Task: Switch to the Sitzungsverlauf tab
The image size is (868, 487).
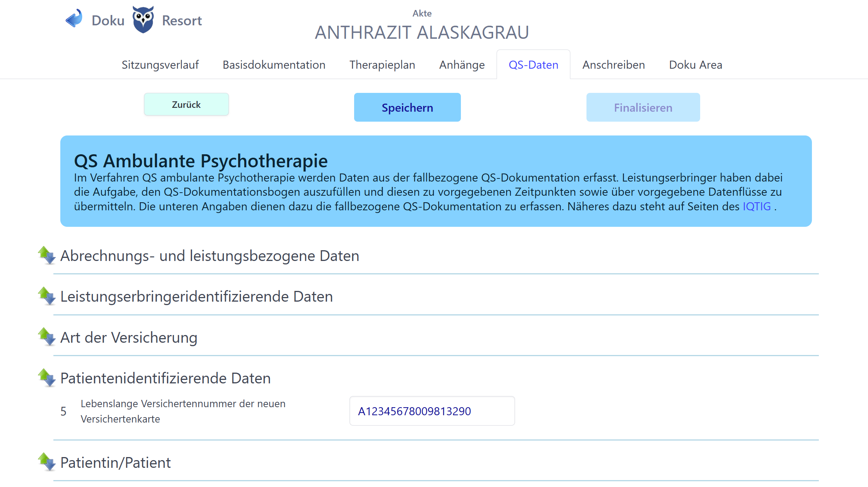Action: pyautogui.click(x=160, y=64)
